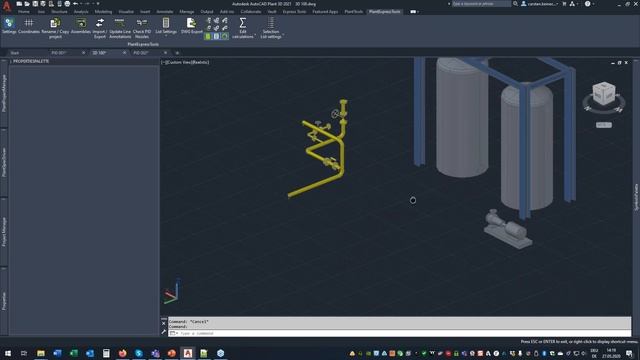Click the keyword search box in title bar
640x360 pixels.
[x=481, y=4]
